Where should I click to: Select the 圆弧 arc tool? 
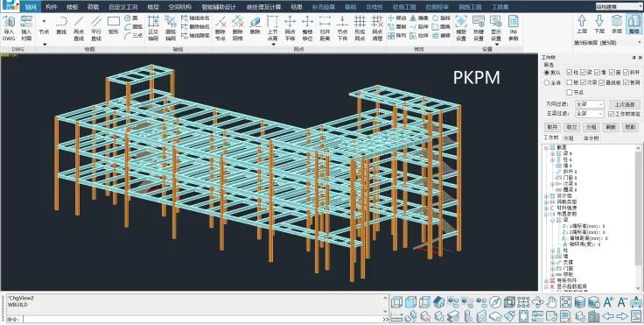coord(133,27)
